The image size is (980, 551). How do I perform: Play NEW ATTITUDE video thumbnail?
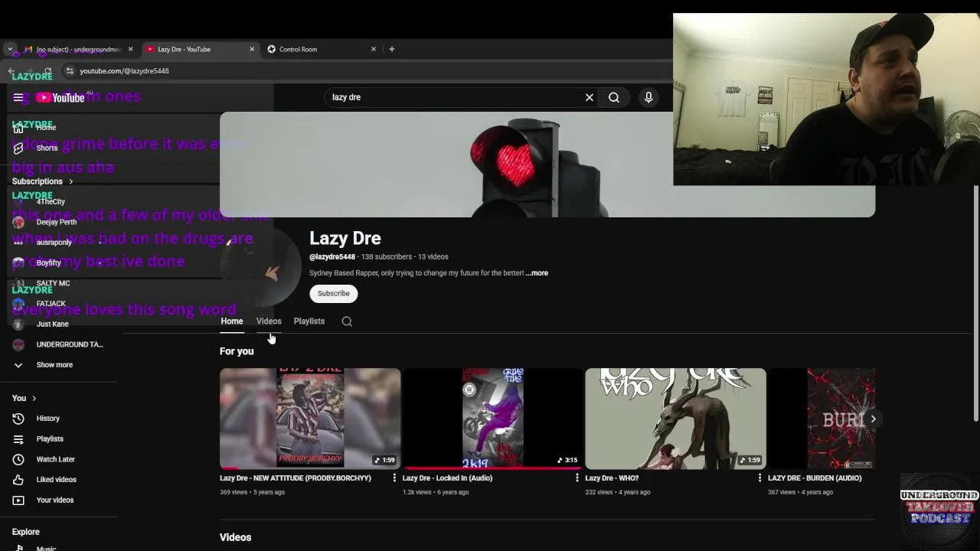coord(310,418)
